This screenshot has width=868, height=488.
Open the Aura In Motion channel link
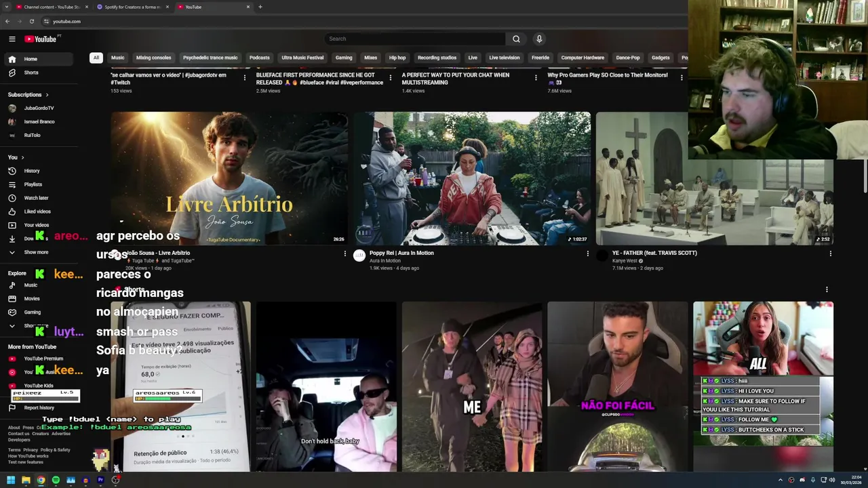point(385,260)
